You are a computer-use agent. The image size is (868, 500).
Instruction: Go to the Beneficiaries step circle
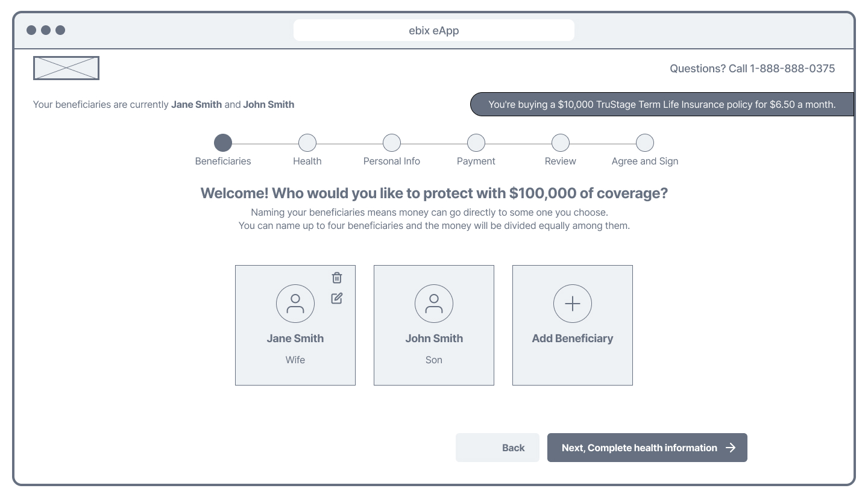[223, 143]
